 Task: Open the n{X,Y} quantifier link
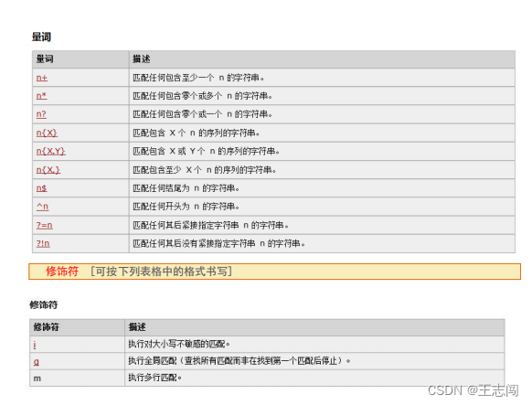(51, 151)
